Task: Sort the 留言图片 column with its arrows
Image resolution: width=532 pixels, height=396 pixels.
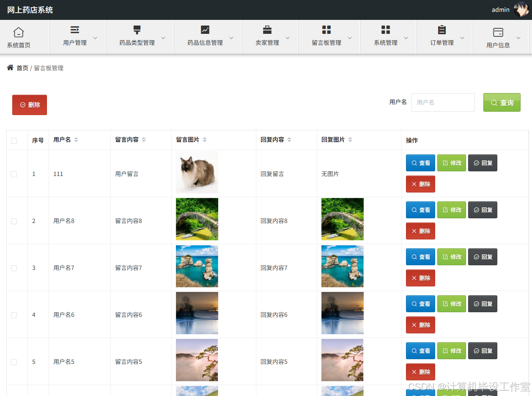Action: pos(205,140)
